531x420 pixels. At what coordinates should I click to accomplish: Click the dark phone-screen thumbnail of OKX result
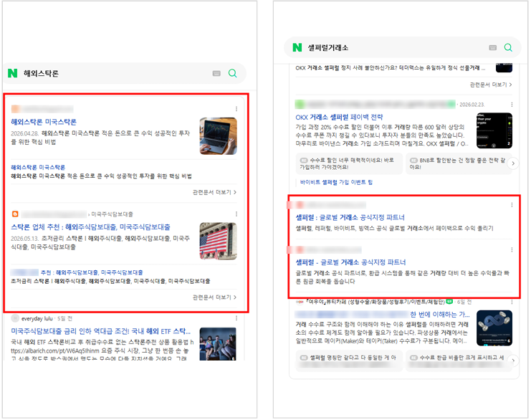point(494,130)
